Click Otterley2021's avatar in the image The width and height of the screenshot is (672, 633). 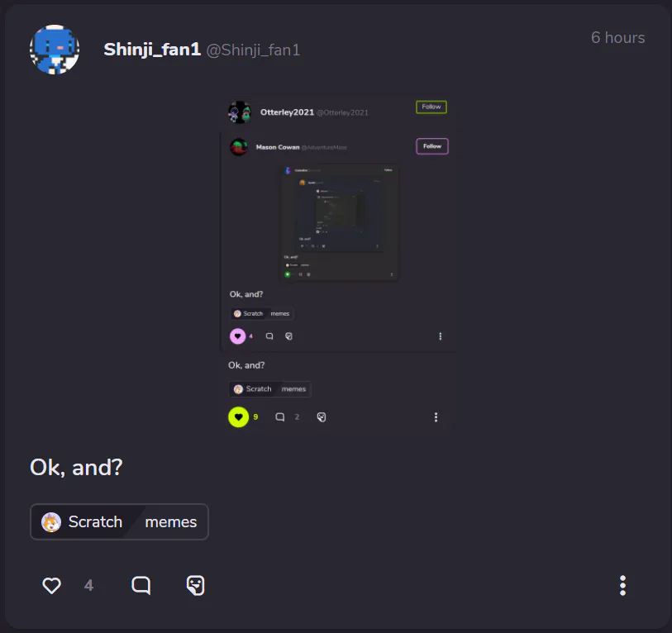click(240, 112)
